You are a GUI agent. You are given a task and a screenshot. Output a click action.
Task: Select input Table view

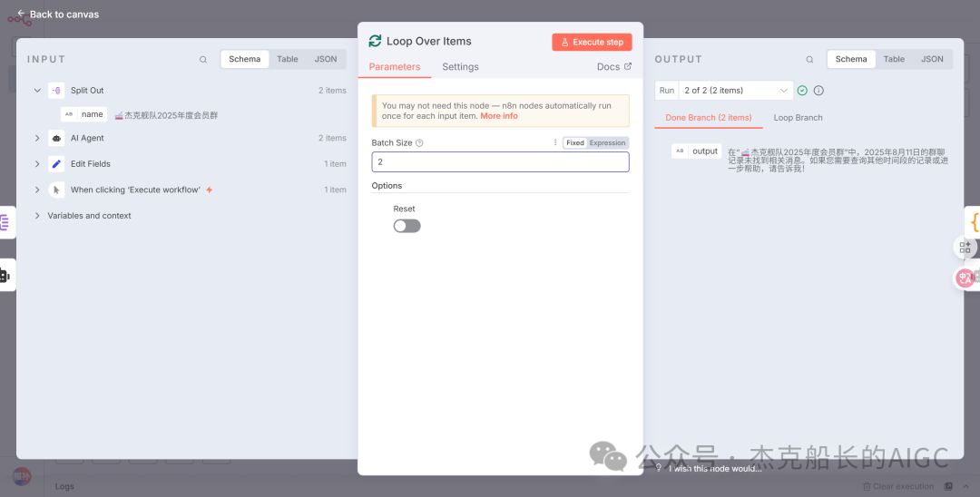click(x=288, y=59)
